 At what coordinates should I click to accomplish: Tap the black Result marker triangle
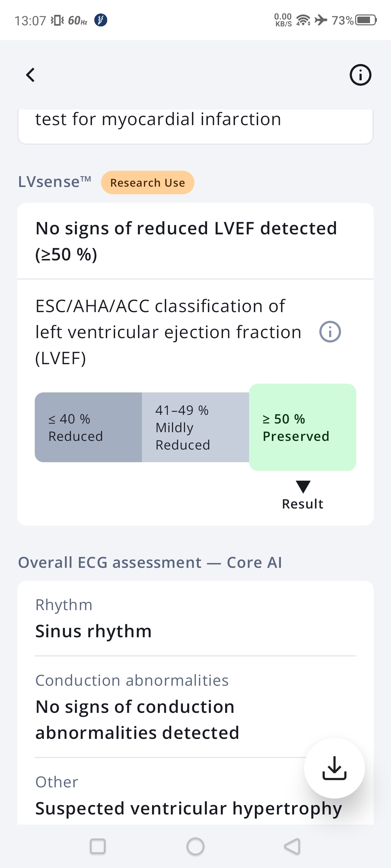coord(303,486)
